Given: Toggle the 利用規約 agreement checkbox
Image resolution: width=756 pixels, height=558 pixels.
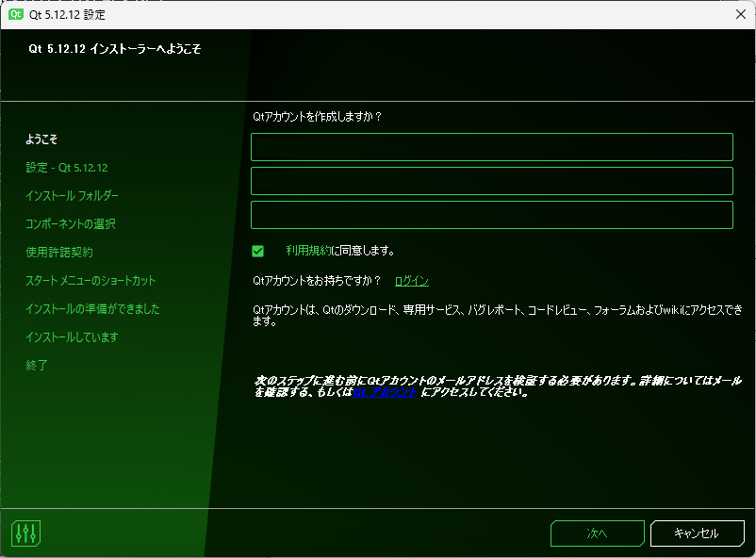Looking at the screenshot, I should point(258,251).
